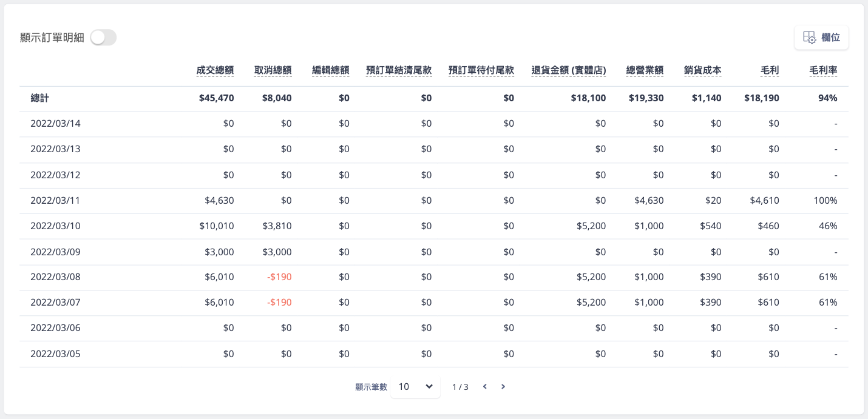Viewport: 868px width, 419px height.
Task: Select the 2022/03/09 date row
Action: click(434, 252)
